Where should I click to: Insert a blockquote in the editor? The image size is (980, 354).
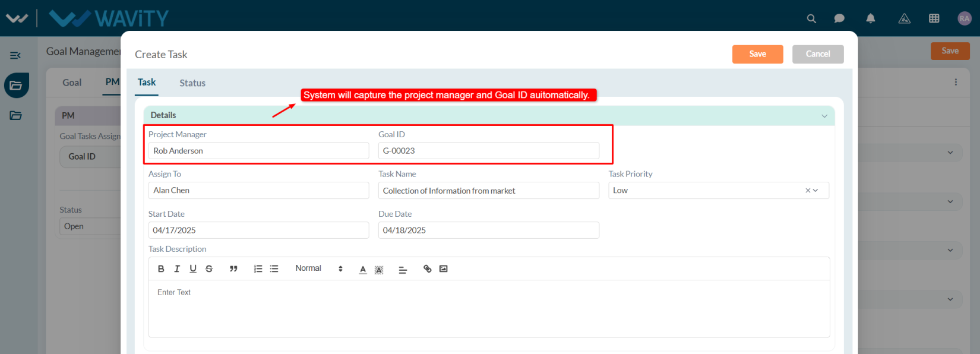point(233,268)
